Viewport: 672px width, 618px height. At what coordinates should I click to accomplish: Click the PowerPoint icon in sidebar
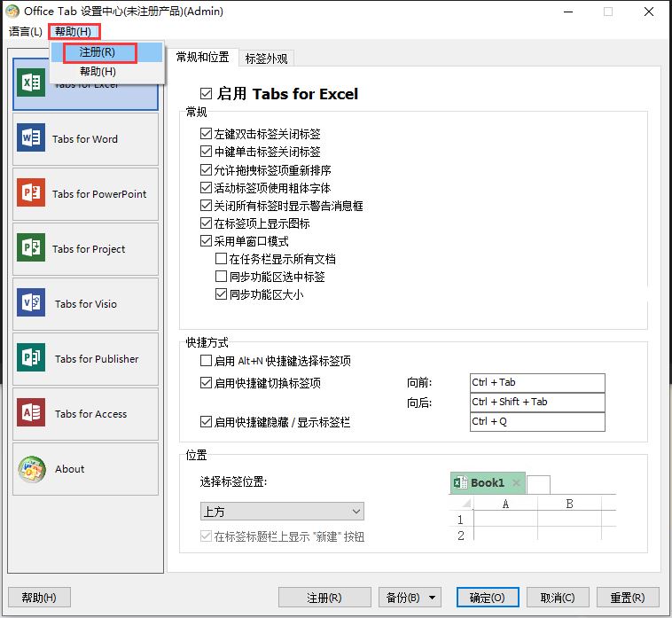pos(31,193)
